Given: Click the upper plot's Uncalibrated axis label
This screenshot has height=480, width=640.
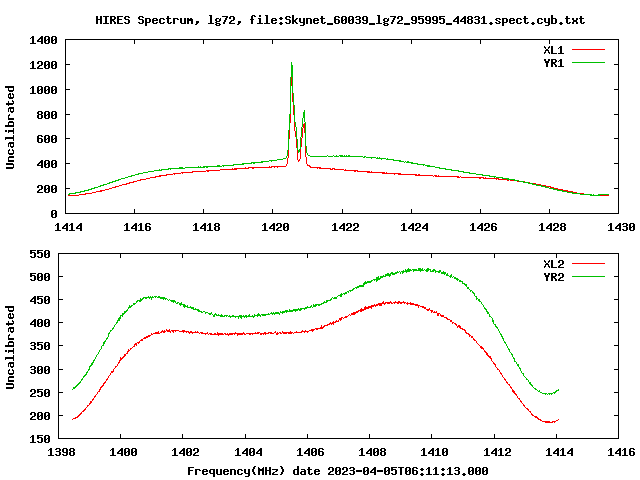Looking at the screenshot, I should pyautogui.click(x=10, y=127).
